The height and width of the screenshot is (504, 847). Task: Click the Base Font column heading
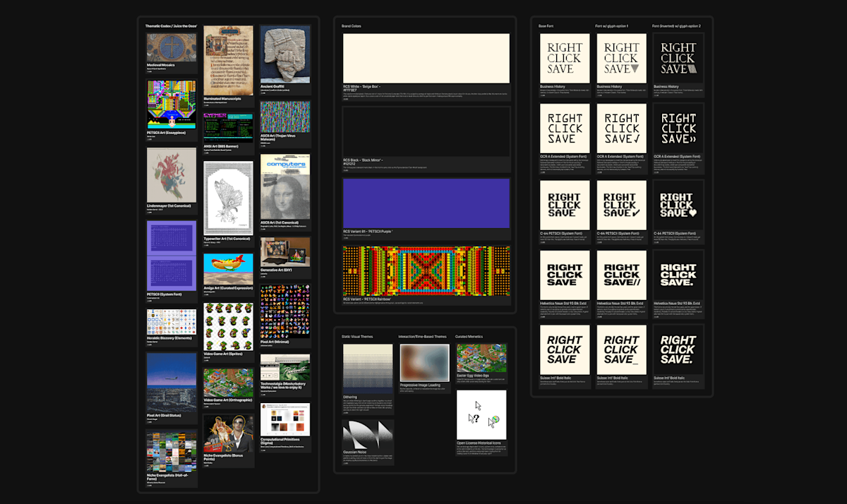[x=546, y=26]
